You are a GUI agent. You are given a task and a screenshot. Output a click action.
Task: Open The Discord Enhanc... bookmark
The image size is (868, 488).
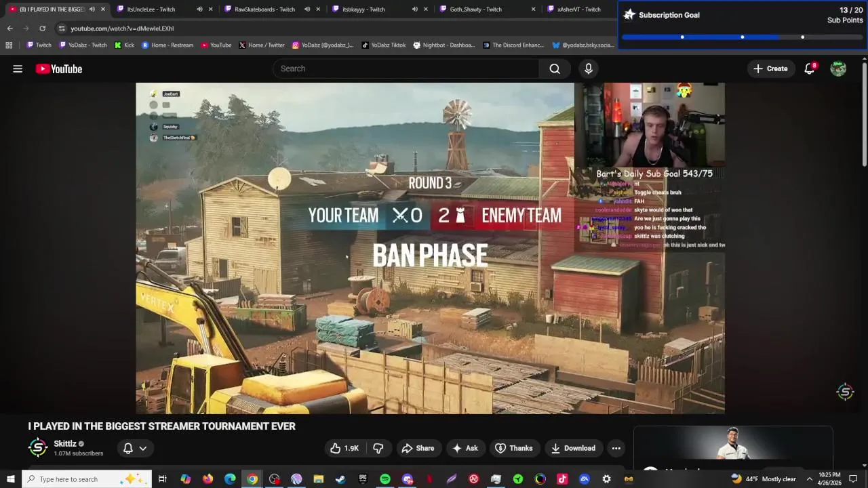pyautogui.click(x=513, y=45)
